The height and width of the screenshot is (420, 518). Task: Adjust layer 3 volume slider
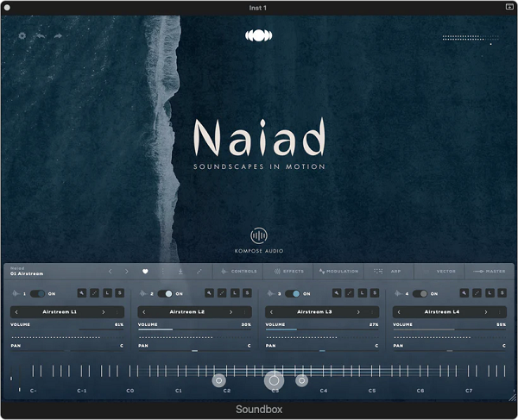(322, 329)
